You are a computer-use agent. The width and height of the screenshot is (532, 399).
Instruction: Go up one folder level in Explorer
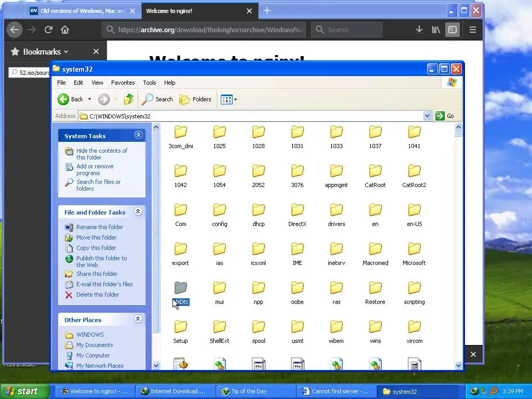[x=129, y=99]
